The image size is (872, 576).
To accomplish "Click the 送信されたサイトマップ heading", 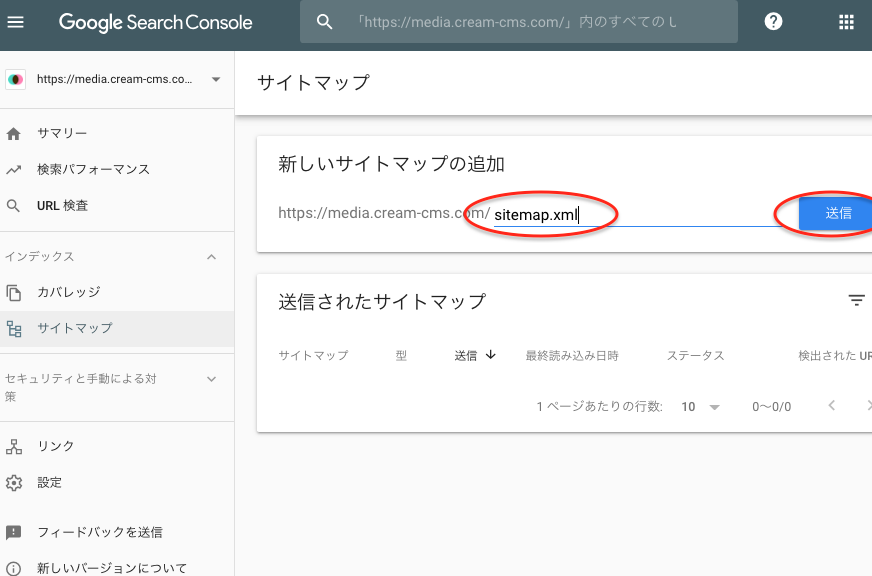I will point(382,301).
